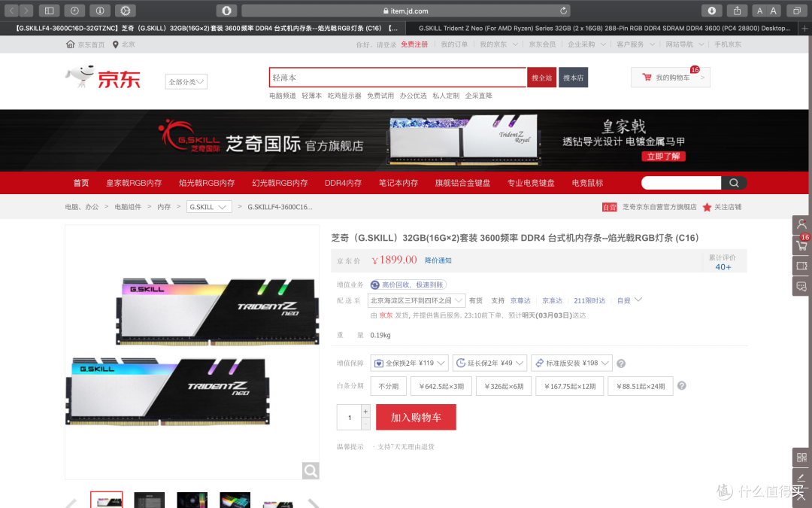The width and height of the screenshot is (812, 508).
Task: Click the info toolbar icon
Action: tap(100, 11)
